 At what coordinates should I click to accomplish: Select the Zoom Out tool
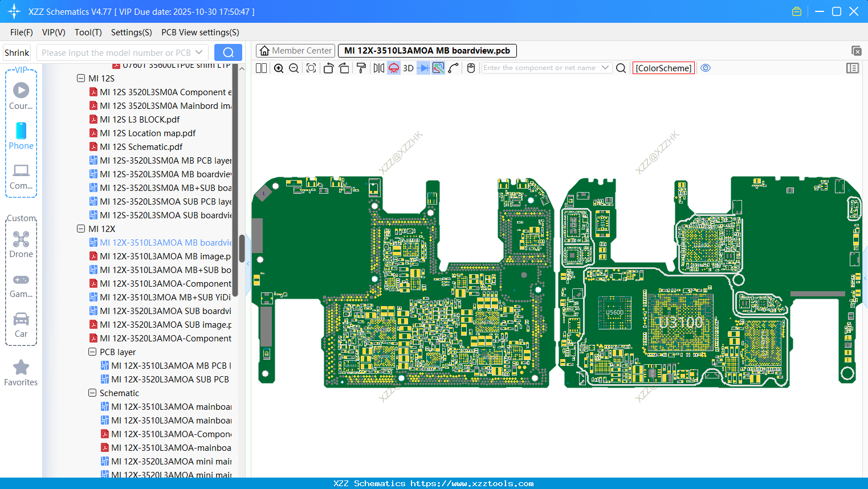(x=293, y=68)
